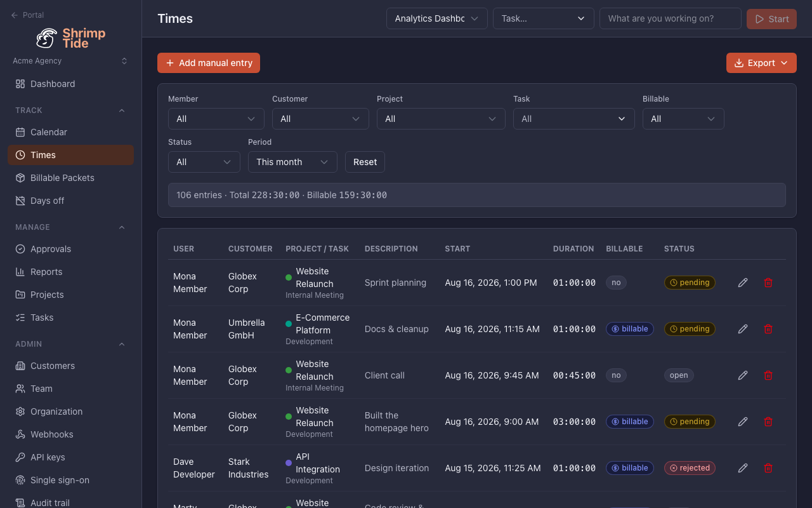Edit the Client call entry
The height and width of the screenshot is (508, 812).
[743, 375]
